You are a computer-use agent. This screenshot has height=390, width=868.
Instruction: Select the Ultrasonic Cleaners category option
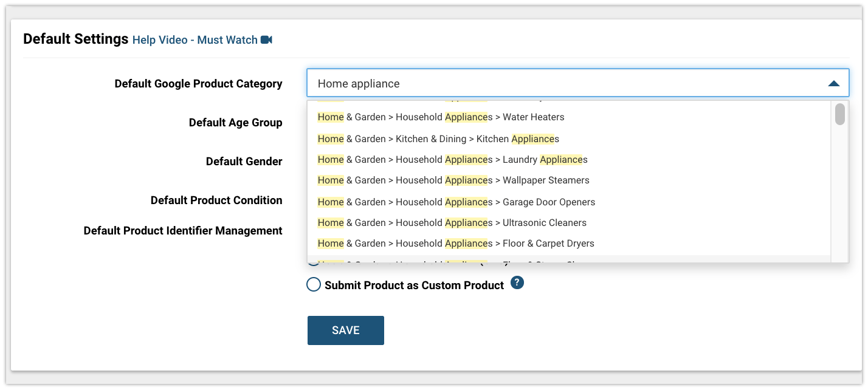click(x=569, y=223)
